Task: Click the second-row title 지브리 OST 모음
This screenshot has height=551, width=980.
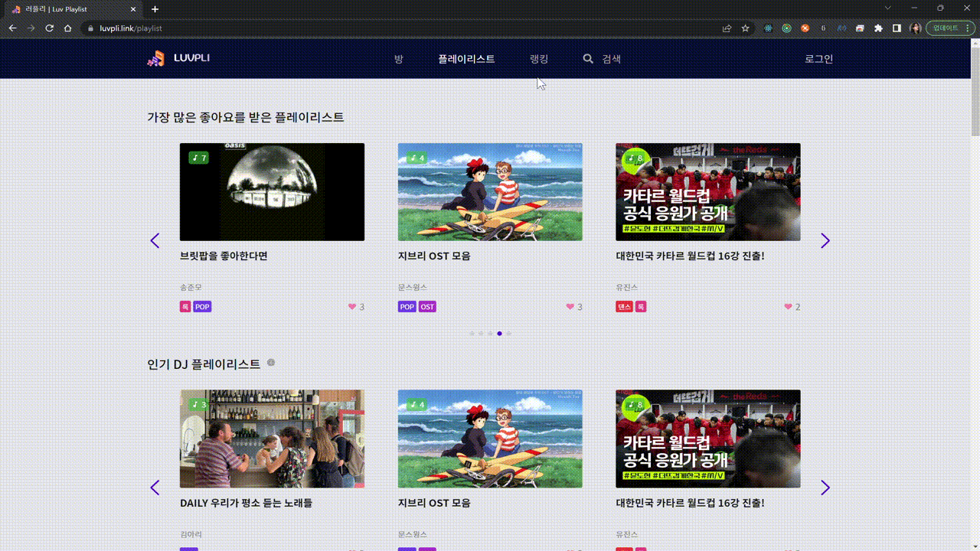Action: (434, 503)
